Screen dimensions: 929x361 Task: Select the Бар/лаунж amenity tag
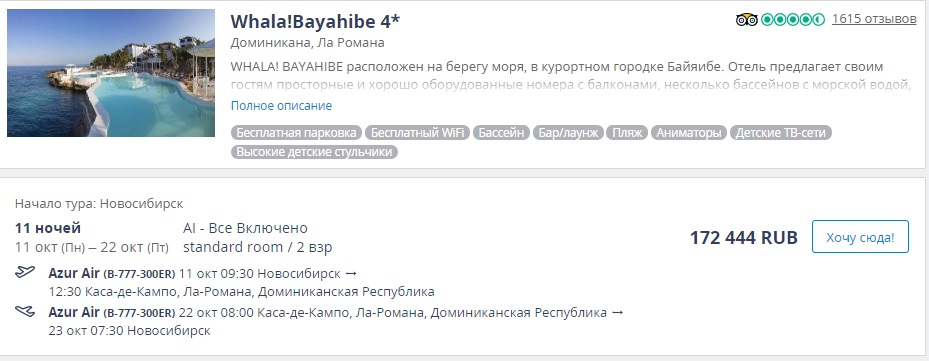(x=568, y=133)
